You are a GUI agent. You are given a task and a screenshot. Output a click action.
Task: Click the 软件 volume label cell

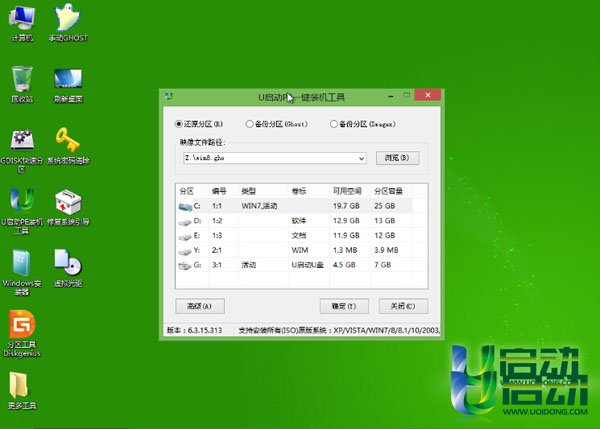pyautogui.click(x=298, y=221)
